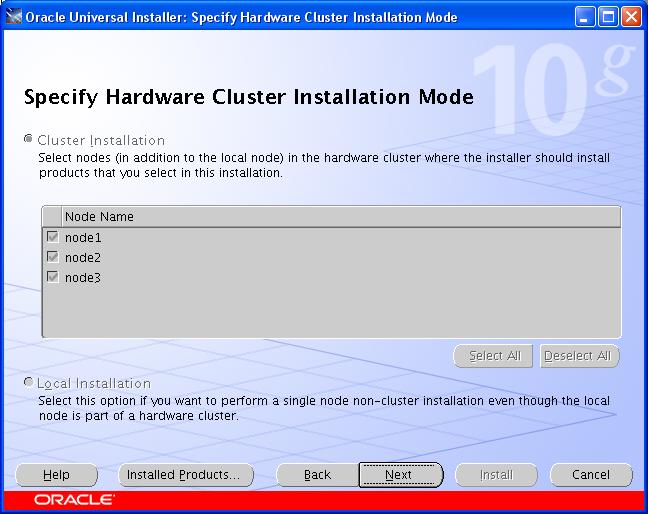This screenshot has height=514, width=648.
Task: Close the Oracle Universal Installer window
Action: click(x=630, y=17)
